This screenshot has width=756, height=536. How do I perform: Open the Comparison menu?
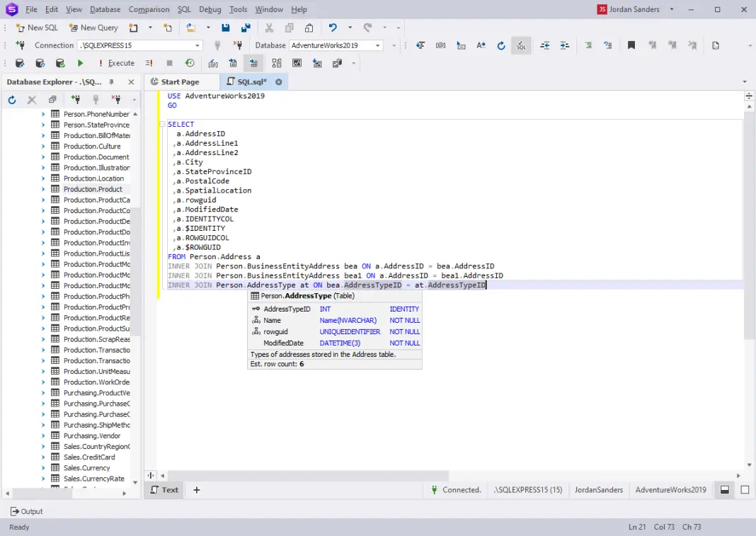tap(149, 9)
